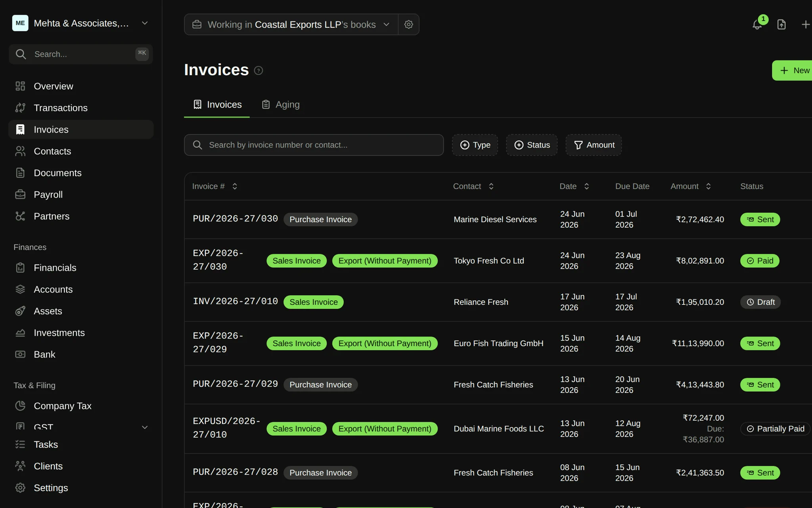Click the notification bell icon
This screenshot has width=812, height=508.
[757, 25]
